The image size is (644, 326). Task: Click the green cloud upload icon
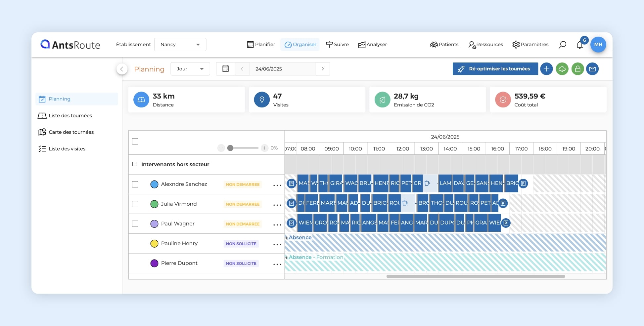(562, 69)
